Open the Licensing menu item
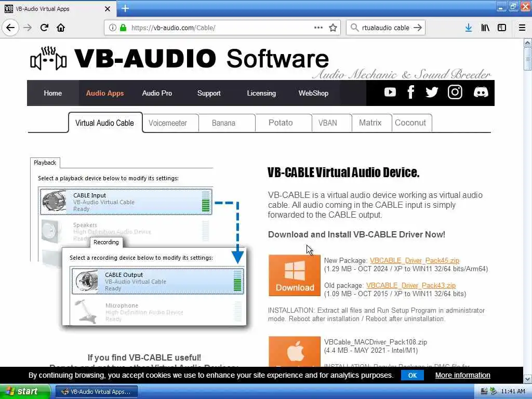 coord(261,93)
